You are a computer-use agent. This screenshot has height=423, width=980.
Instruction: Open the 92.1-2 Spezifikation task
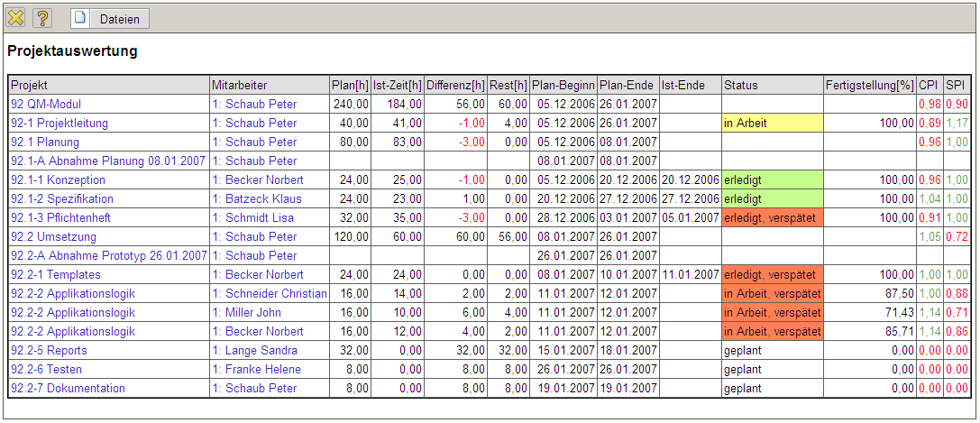(62, 199)
